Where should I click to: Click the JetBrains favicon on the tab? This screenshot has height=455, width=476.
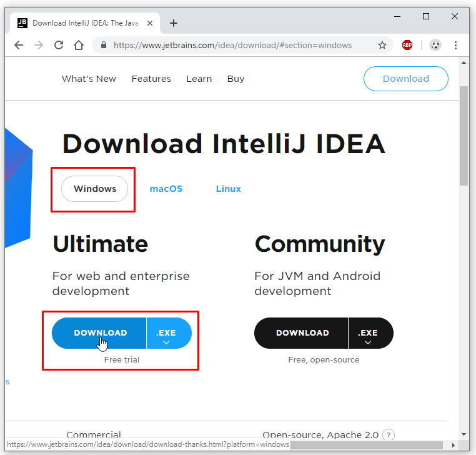tap(22, 23)
